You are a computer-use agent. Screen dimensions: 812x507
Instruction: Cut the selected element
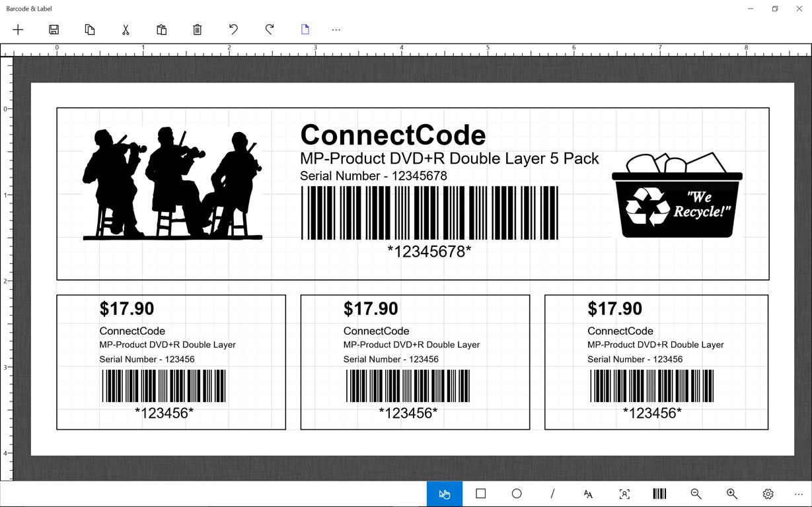coord(125,29)
